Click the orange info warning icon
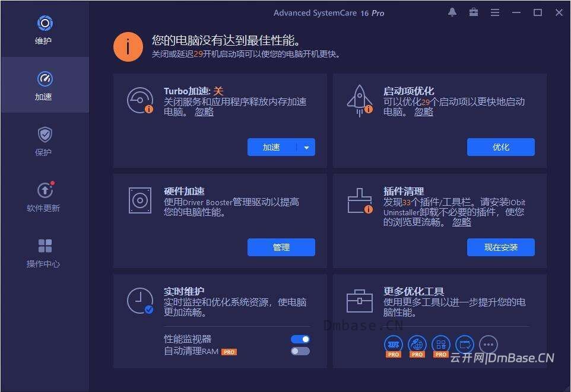This screenshot has width=571, height=392. 128,47
